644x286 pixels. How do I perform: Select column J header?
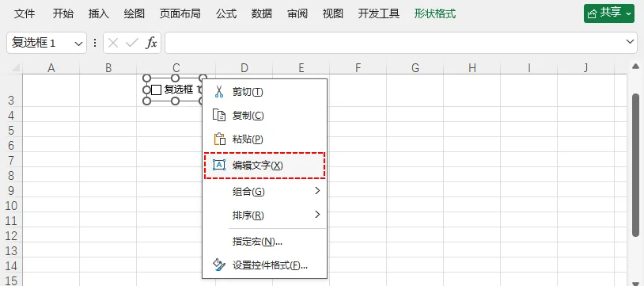585,68
